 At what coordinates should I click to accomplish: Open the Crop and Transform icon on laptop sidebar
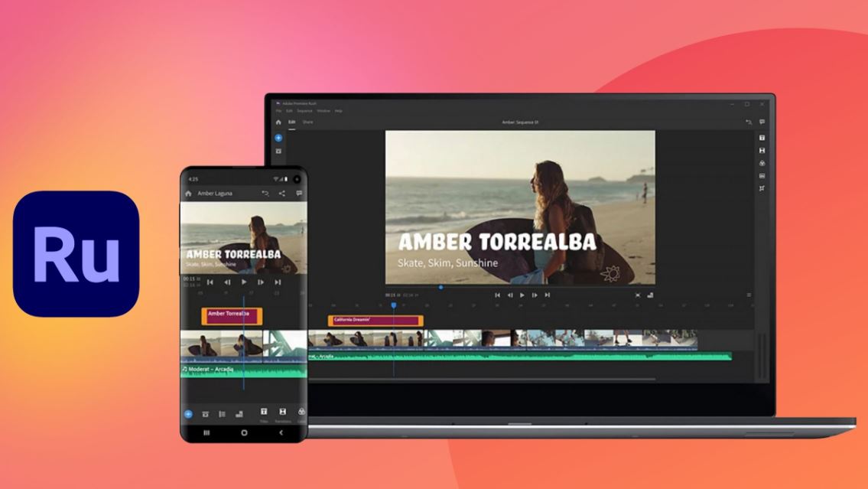pyautogui.click(x=762, y=189)
